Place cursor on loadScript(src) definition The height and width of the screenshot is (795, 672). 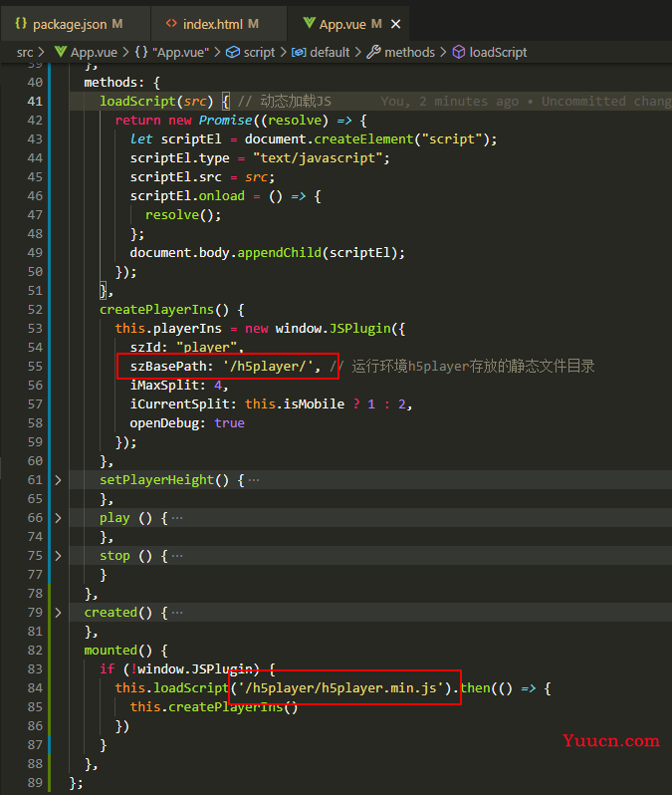(156, 102)
